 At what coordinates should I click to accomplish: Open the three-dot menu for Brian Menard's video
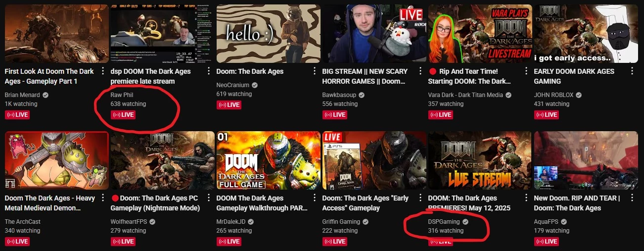pyautogui.click(x=103, y=71)
